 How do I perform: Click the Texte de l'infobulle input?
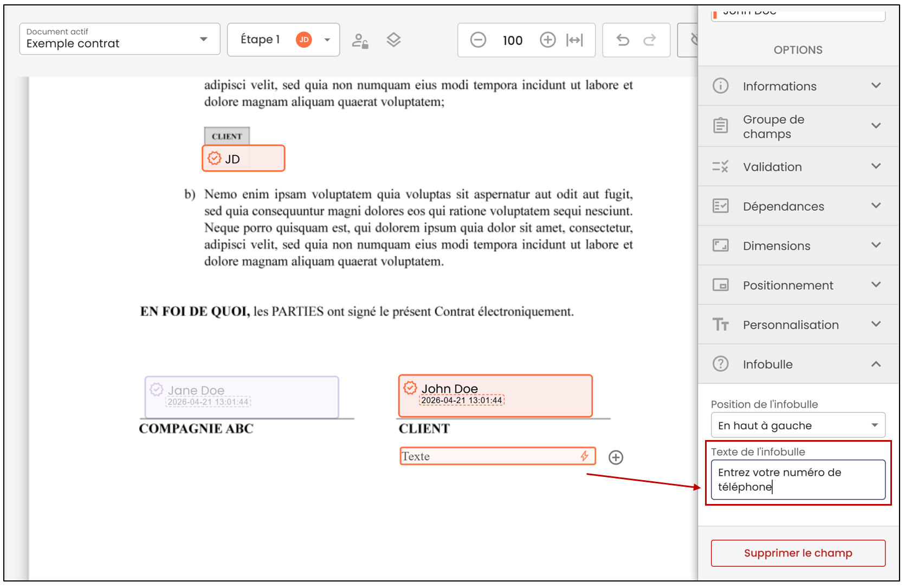click(x=798, y=480)
